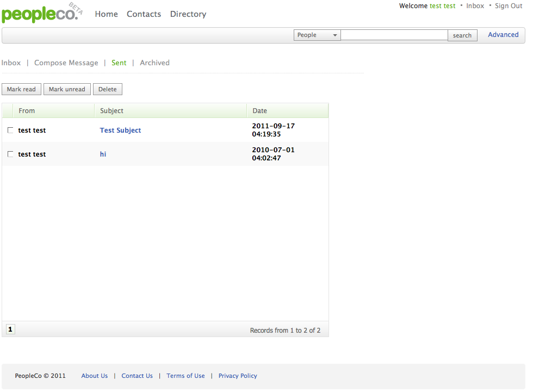Switch to the Inbox tab
The width and height of the screenshot is (533, 392).
[x=11, y=63]
